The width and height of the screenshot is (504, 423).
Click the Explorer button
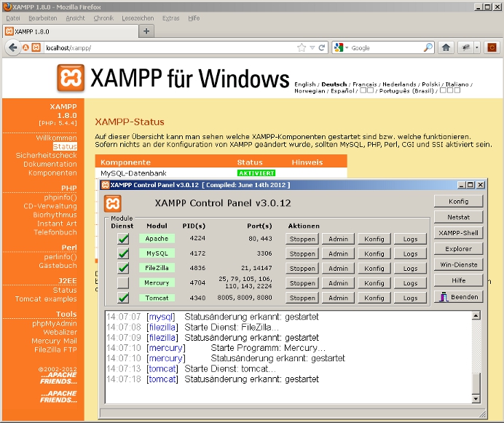pos(458,248)
